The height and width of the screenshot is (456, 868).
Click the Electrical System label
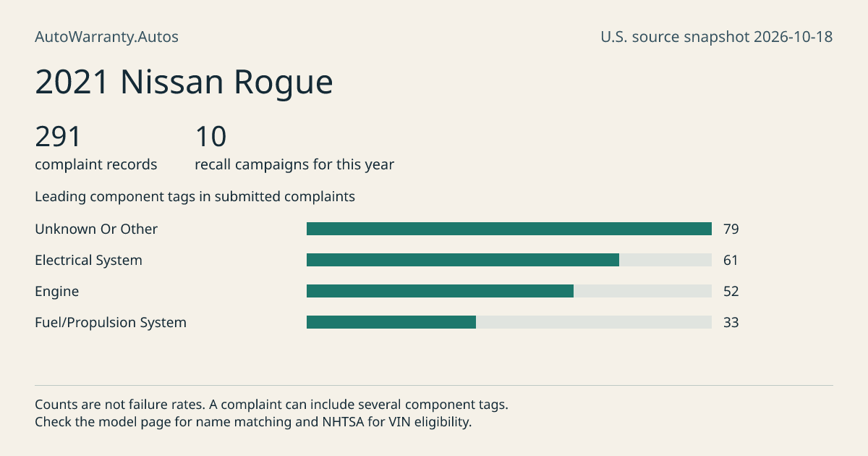tap(88, 260)
